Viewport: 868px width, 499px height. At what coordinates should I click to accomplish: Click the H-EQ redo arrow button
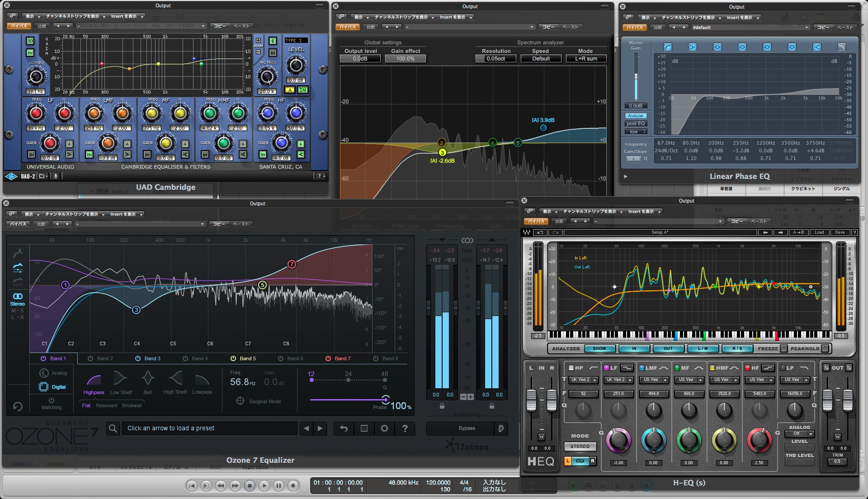tap(556, 232)
